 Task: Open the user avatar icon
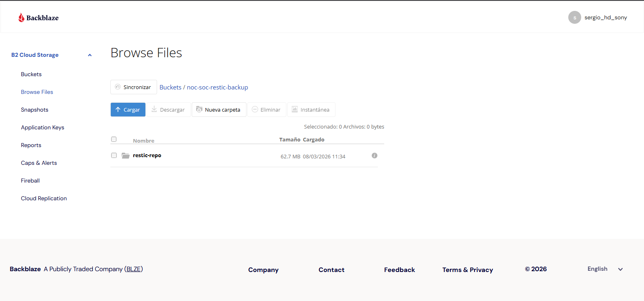(574, 17)
